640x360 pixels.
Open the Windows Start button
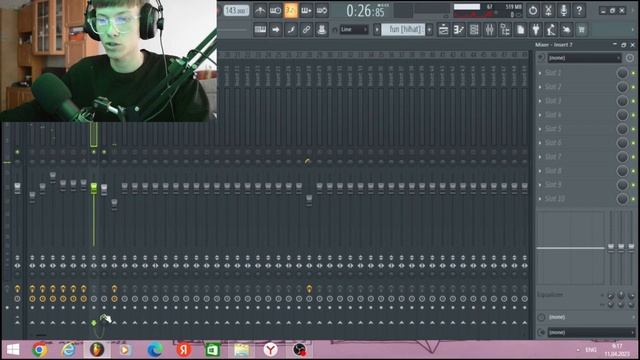tap(13, 350)
